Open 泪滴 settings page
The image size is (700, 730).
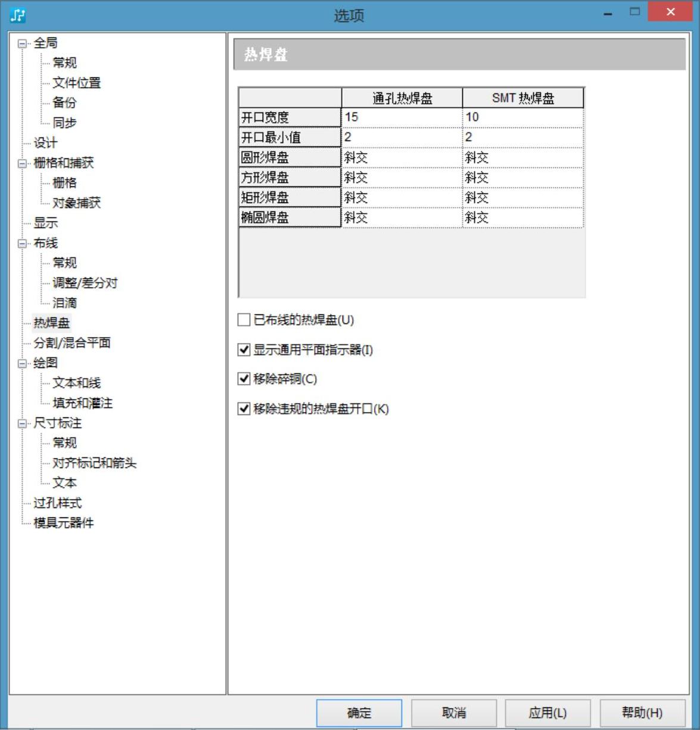[x=64, y=302]
